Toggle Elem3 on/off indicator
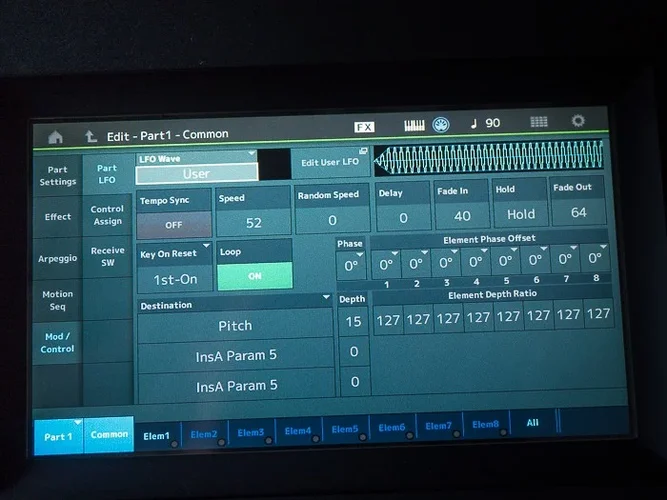The height and width of the screenshot is (500, 667). (x=268, y=441)
